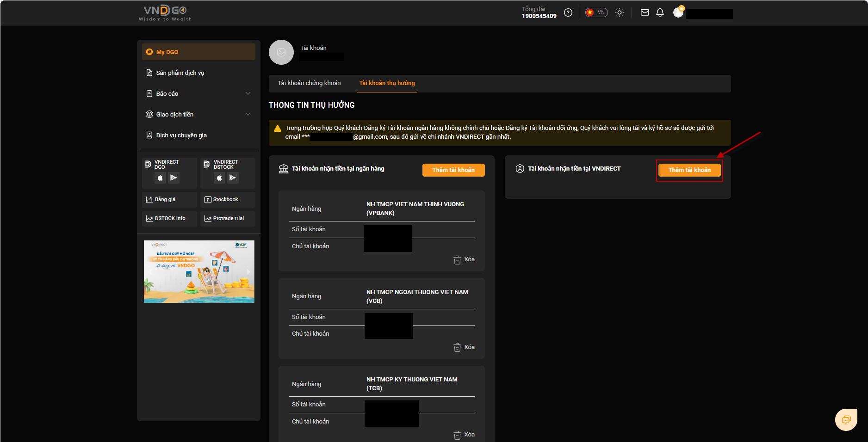Viewport: 868px width, 442px height.
Task: Select text NH TMCP VIET NAM THINH VUONG (VPBANK)
Action: click(415, 209)
